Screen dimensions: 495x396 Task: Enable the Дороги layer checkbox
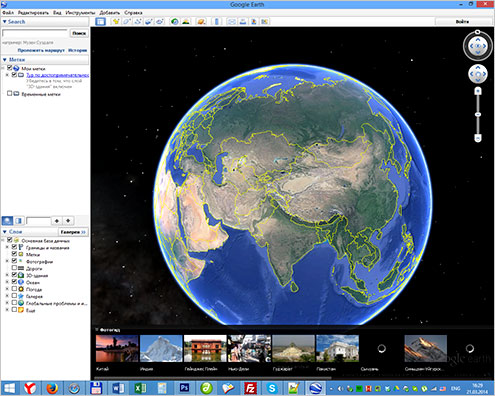point(14,268)
